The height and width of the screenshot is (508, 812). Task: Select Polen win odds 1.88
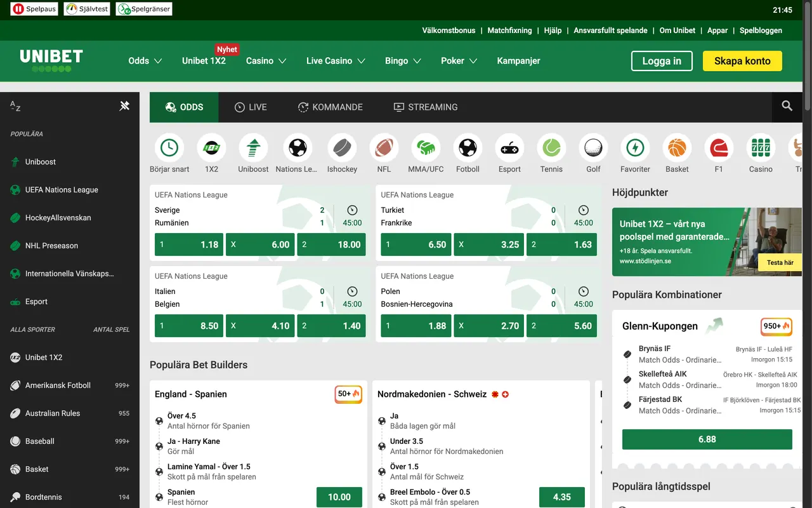point(416,326)
